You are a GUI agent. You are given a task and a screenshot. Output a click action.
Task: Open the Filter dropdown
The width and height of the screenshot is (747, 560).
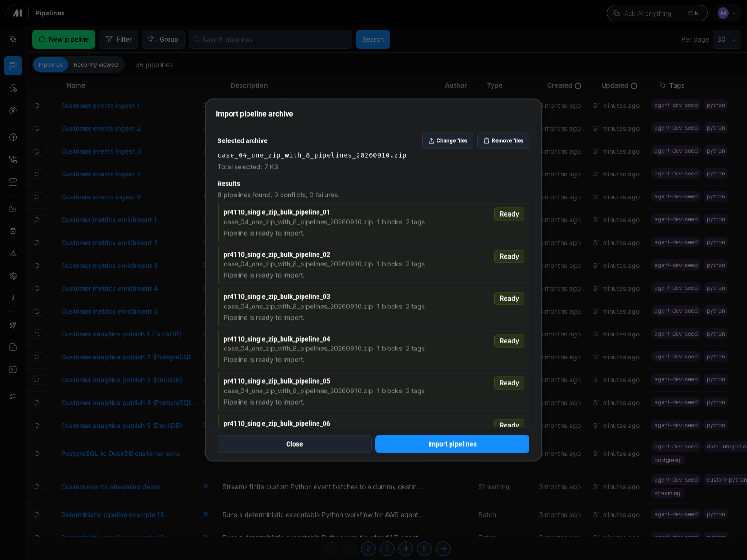(x=119, y=39)
